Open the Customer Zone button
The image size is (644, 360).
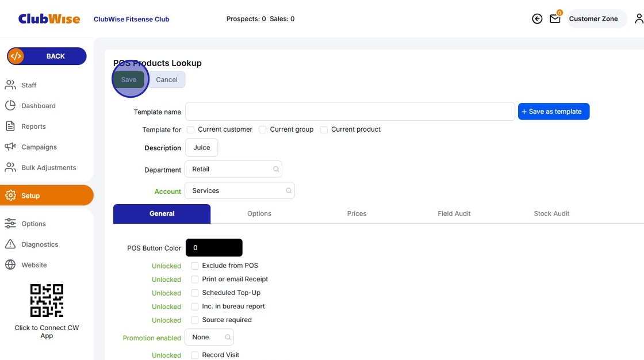[596, 19]
